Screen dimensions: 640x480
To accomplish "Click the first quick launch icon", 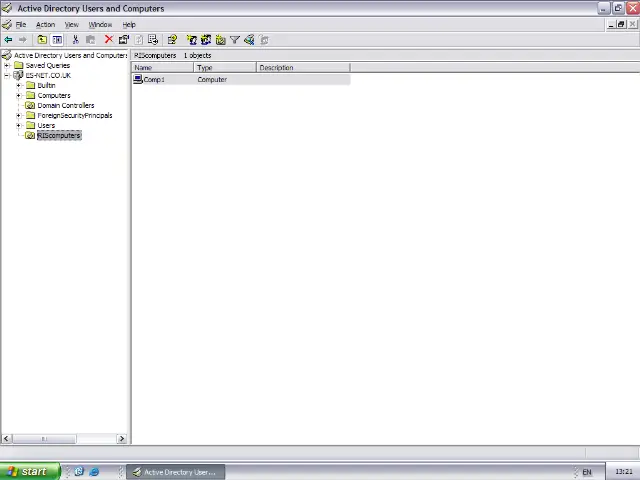I will [79, 471].
